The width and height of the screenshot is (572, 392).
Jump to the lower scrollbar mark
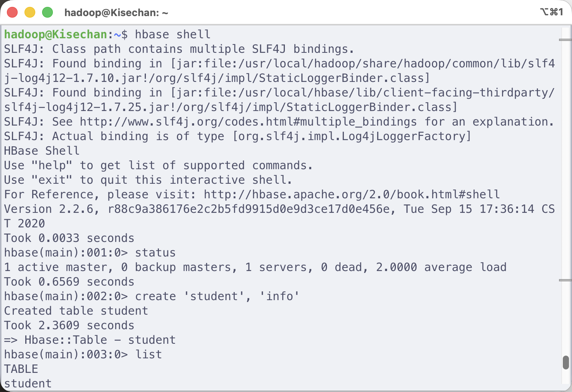click(x=565, y=280)
